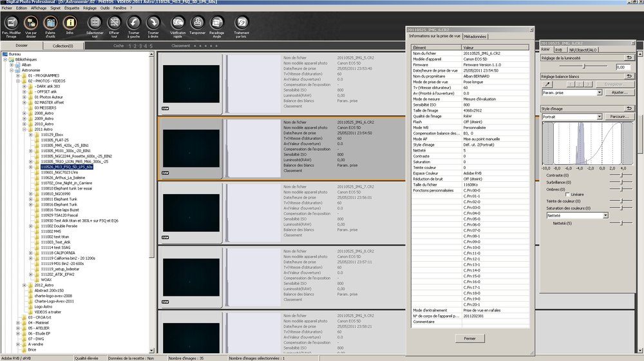Click the brightness adjustment slider
The width and height of the screenshot is (644, 361).
click(584, 66)
